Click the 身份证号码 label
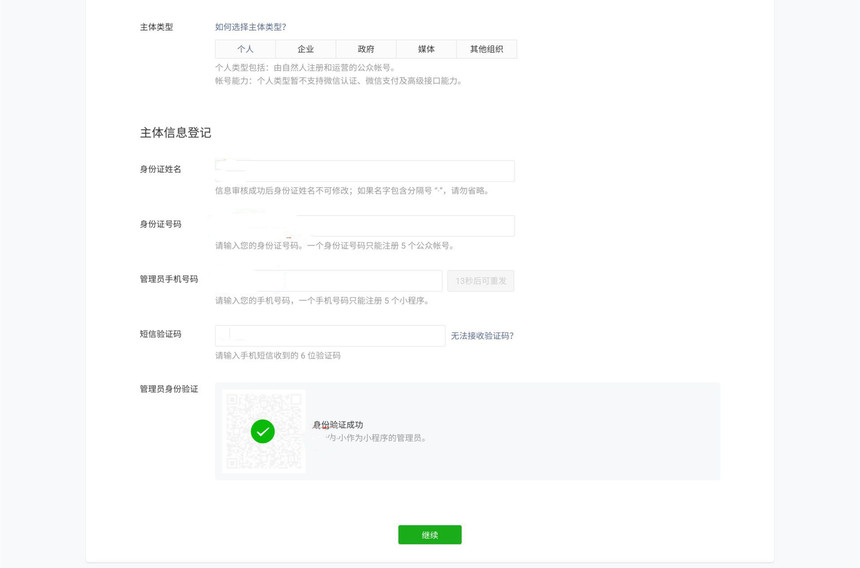Viewport: 860px width, 568px height. [161, 224]
